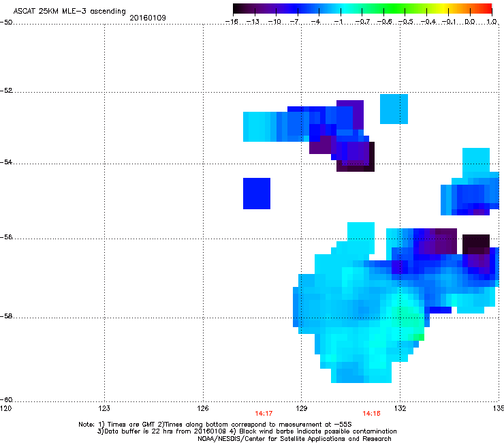Click the '-16' color bar label
This screenshot has width=504, height=443.
pos(232,22)
